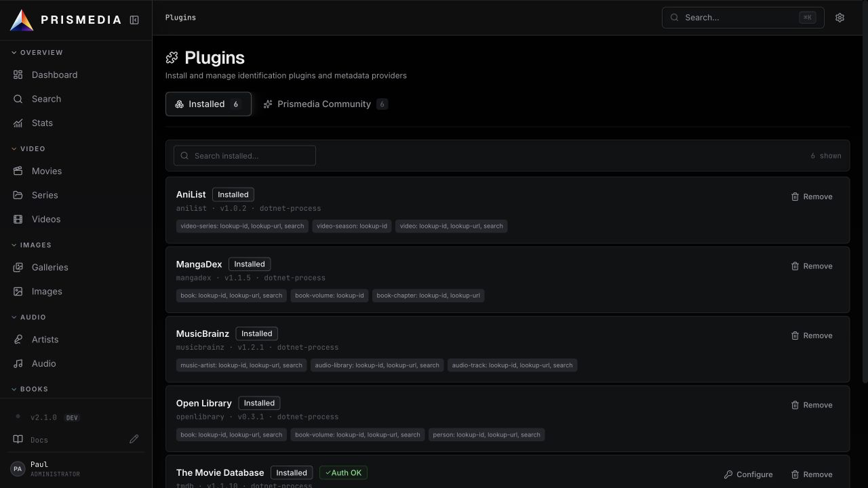The width and height of the screenshot is (868, 488).
Task: Click the pencil edit icon beside Docs
Action: [x=134, y=439]
